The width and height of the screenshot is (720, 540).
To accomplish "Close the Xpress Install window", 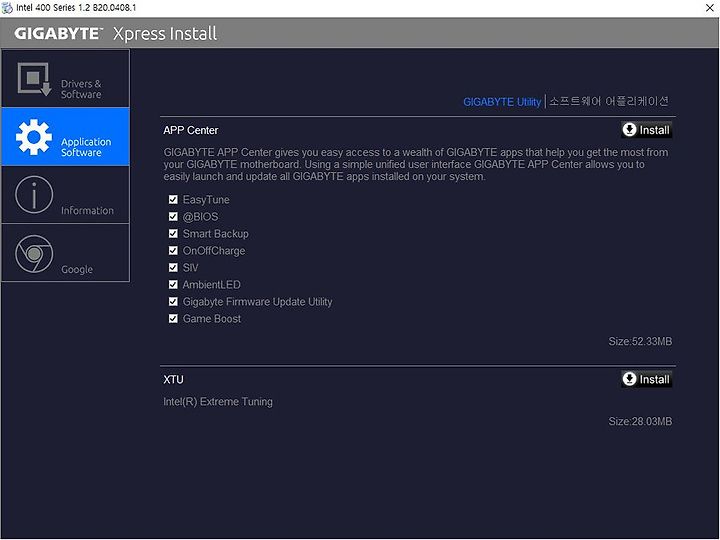I will click(709, 8).
